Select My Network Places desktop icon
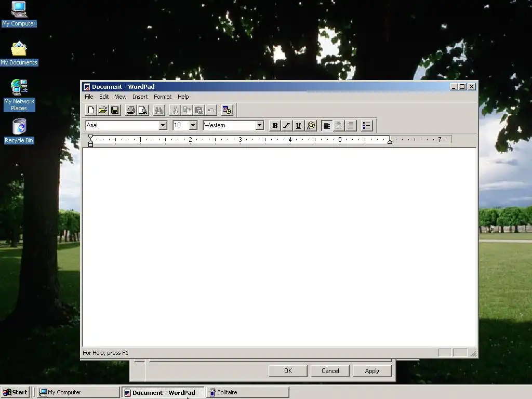 point(19,96)
